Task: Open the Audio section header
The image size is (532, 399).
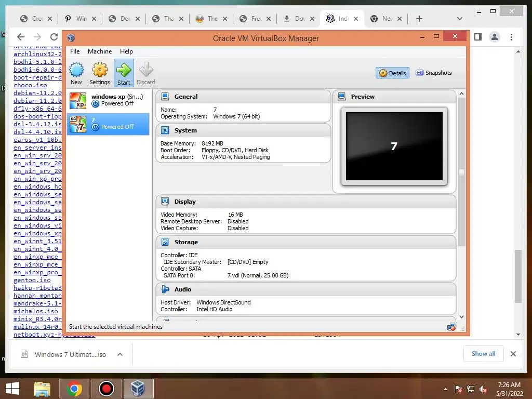Action: [x=306, y=289]
